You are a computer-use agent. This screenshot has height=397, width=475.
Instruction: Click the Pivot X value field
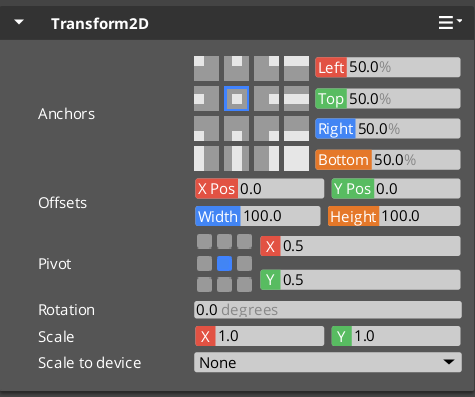coord(360,246)
